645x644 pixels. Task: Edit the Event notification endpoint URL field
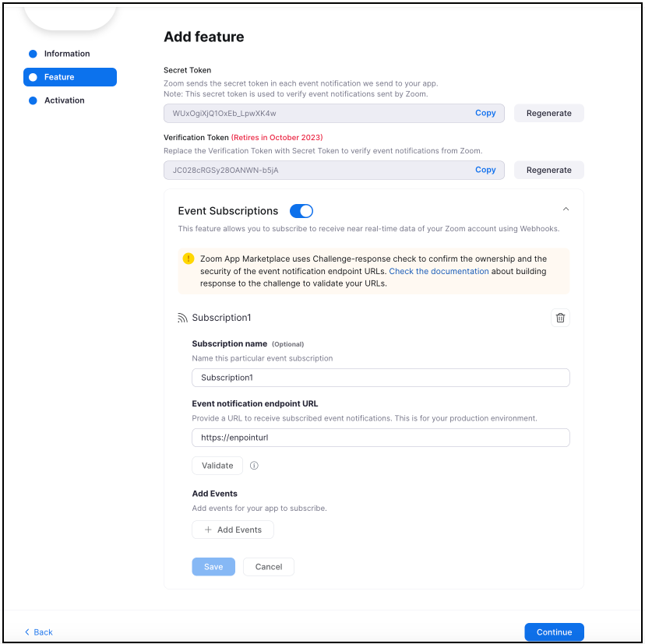point(380,437)
